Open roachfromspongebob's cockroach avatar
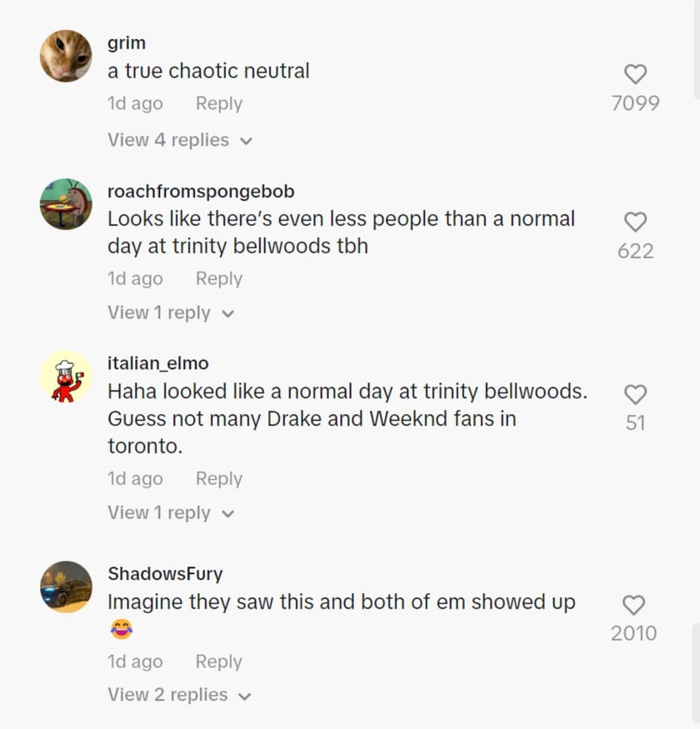The width and height of the screenshot is (700, 729). [66, 204]
